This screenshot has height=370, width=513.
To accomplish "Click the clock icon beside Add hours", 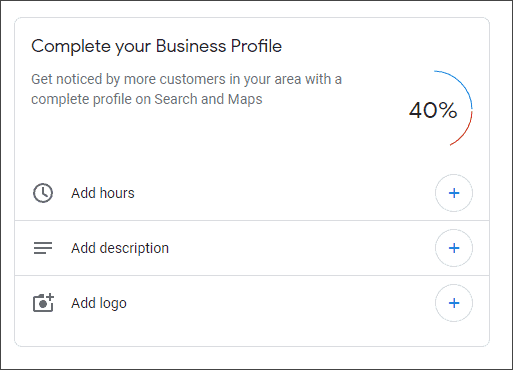I will [43, 193].
